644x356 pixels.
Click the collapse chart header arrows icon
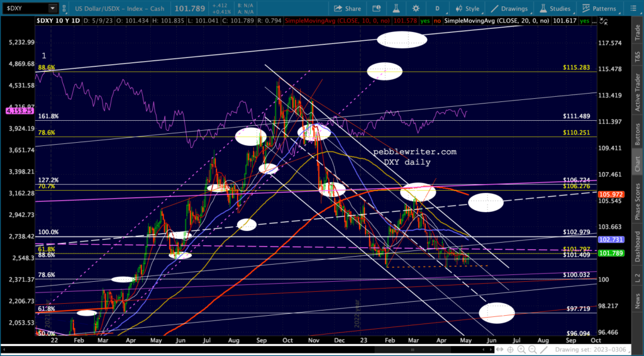[603, 21]
